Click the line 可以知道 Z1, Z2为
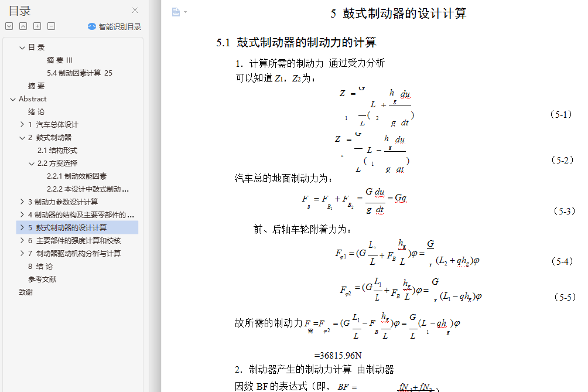588x392 pixels. tap(276, 78)
